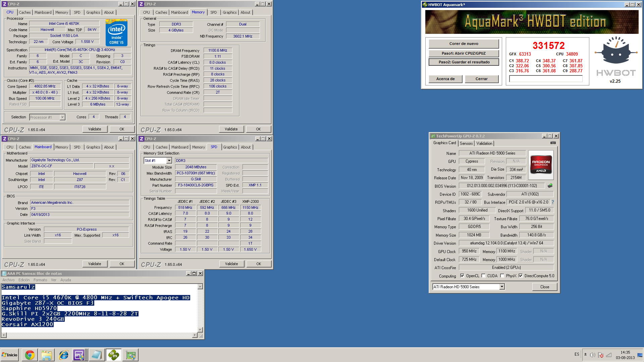Click the 331572 total score value
The width and height of the screenshot is (644, 362).
tap(548, 46)
